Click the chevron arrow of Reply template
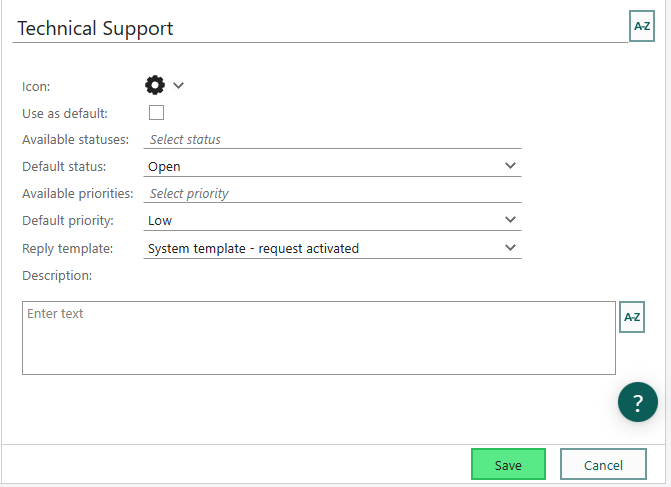 [510, 248]
